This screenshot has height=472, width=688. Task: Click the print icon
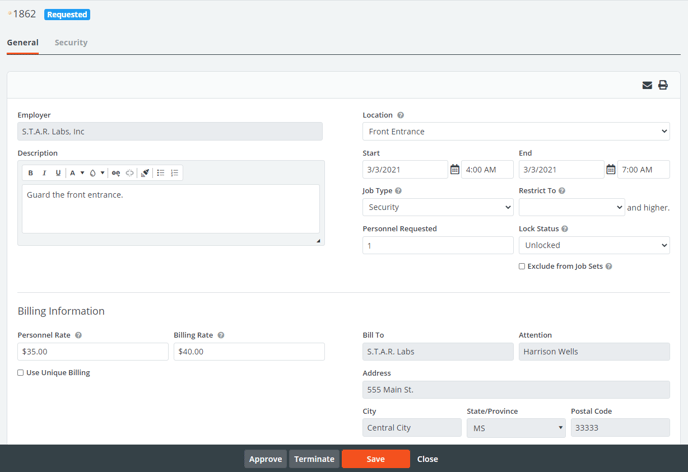point(663,85)
